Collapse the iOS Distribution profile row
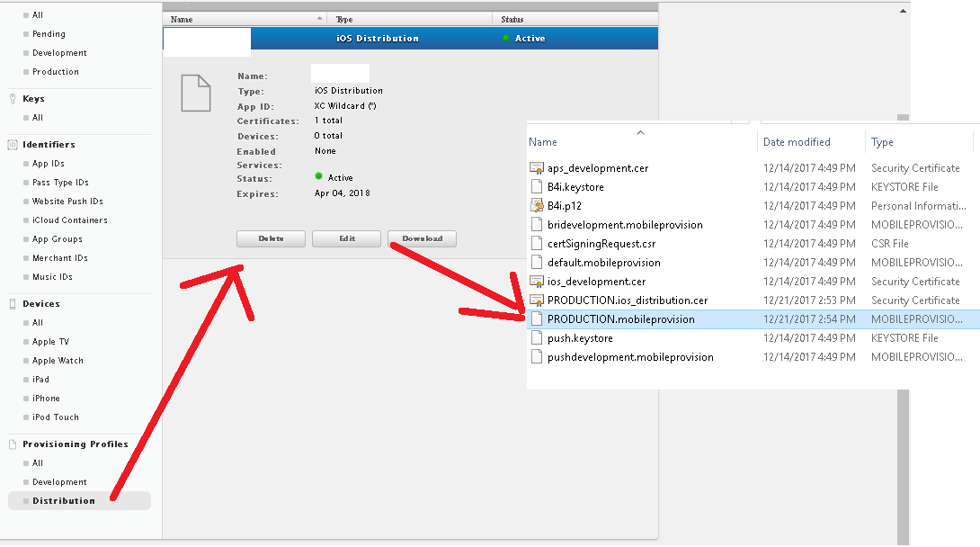Image resolution: width=980 pixels, height=547 pixels. point(410,38)
